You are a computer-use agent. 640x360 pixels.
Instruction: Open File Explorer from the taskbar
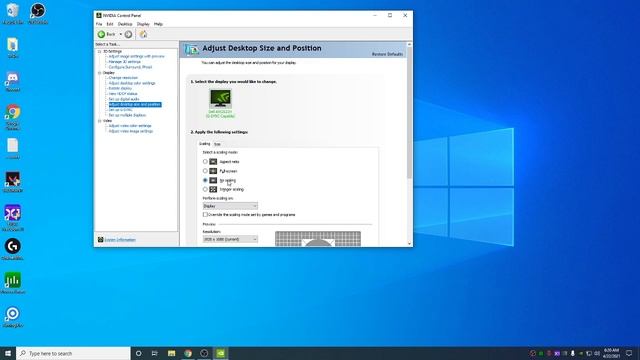(171, 353)
